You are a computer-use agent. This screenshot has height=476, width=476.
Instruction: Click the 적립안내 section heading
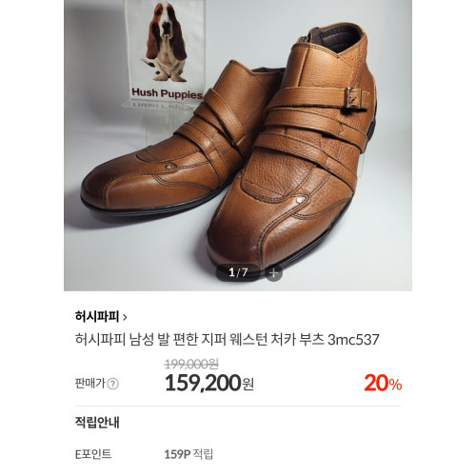(x=97, y=423)
